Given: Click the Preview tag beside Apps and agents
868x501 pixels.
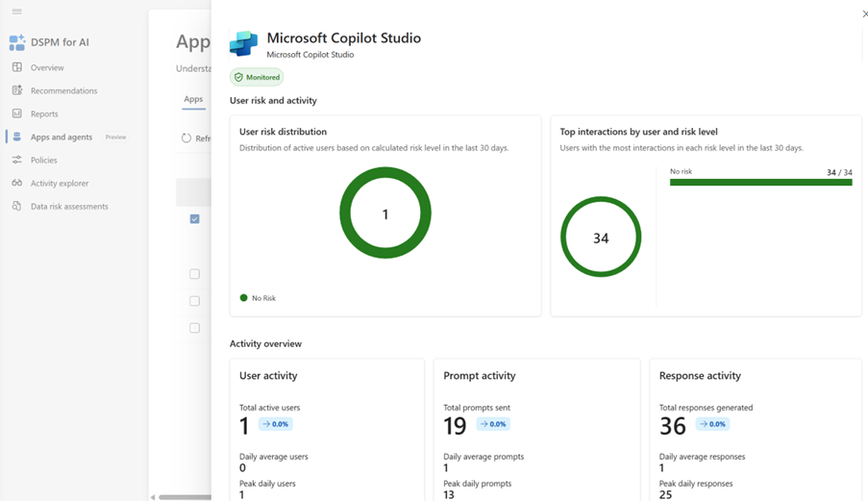Looking at the screenshot, I should pos(115,137).
